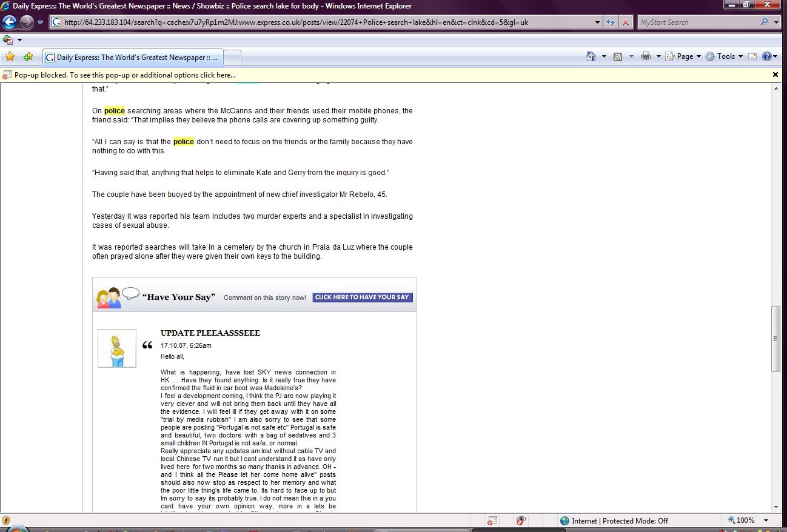Click the Forward navigation arrow
Screen dimensions: 787x532
[x=27, y=22]
